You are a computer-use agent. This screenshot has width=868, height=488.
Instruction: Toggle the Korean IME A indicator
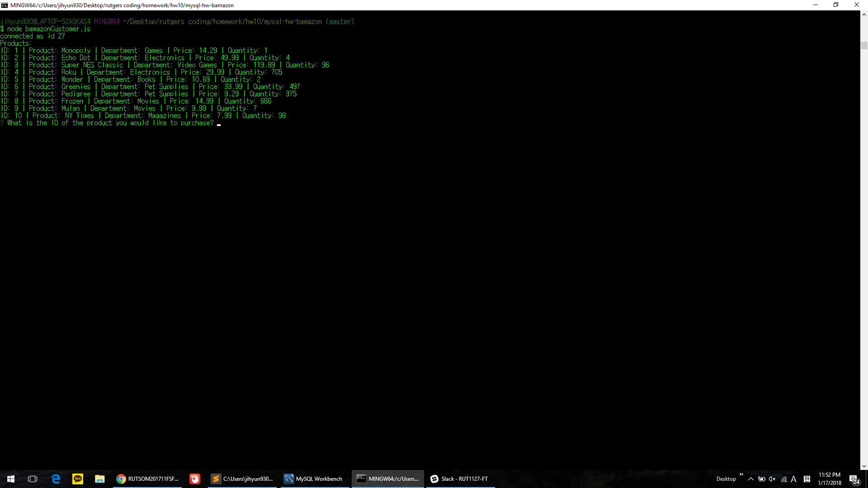(794, 479)
